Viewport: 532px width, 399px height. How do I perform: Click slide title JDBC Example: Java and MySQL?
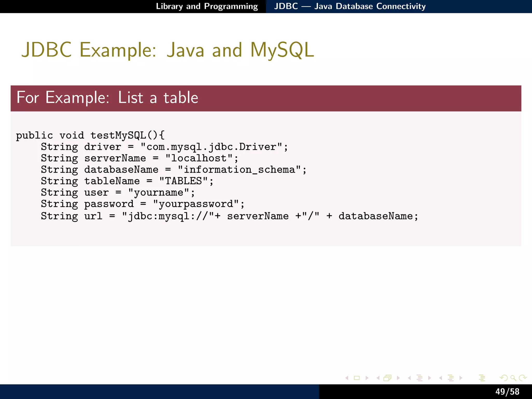coord(168,50)
